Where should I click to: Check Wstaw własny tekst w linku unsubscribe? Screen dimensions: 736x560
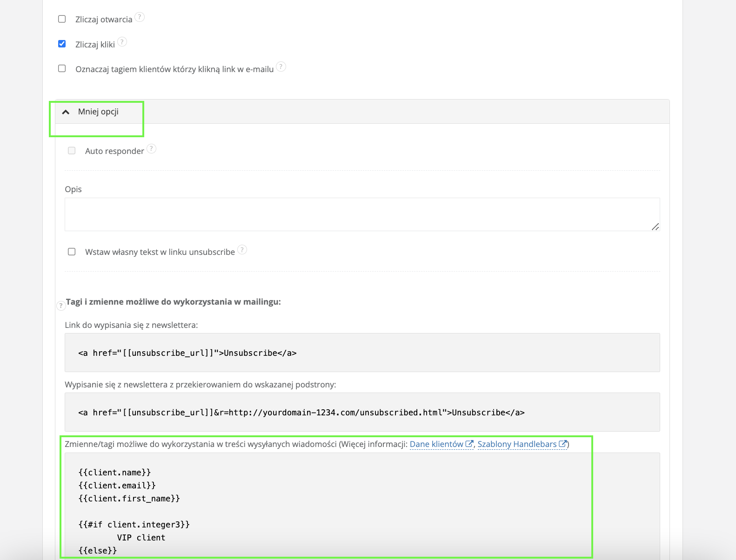point(72,252)
